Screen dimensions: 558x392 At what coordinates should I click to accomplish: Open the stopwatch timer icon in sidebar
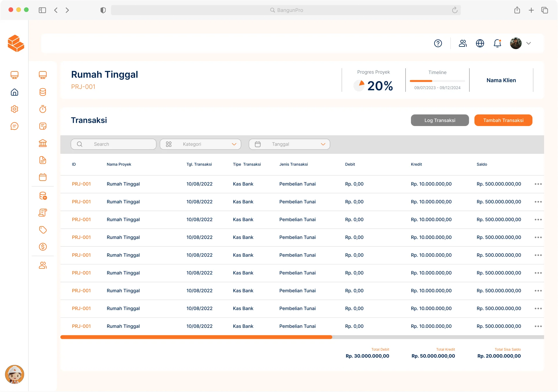(43, 109)
